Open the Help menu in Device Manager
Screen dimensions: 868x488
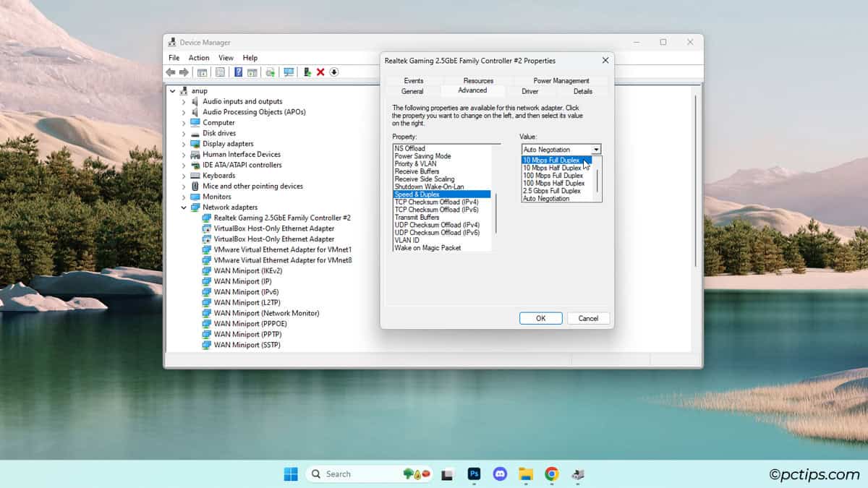click(x=250, y=58)
